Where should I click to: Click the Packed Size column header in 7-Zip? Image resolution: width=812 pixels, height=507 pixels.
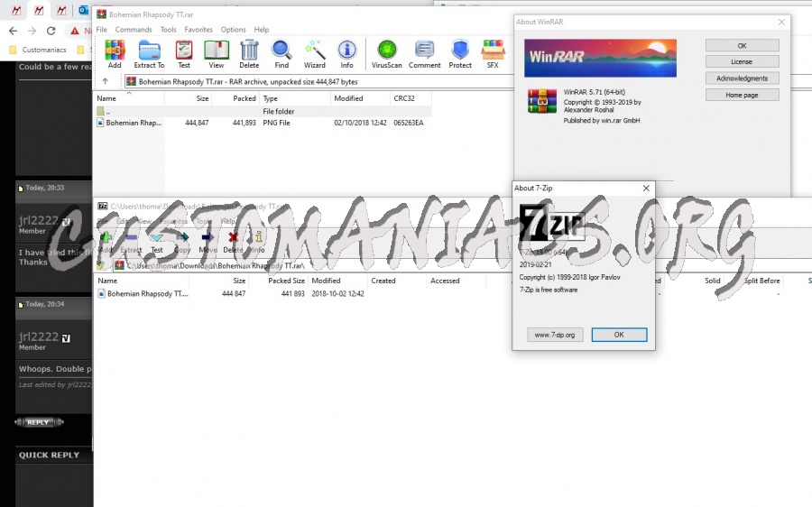(279, 281)
